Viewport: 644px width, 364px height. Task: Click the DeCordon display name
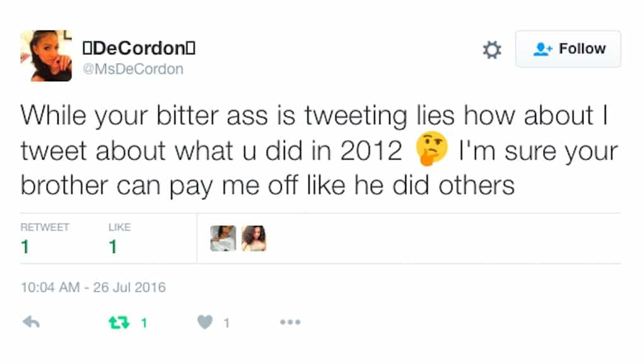tap(139, 48)
